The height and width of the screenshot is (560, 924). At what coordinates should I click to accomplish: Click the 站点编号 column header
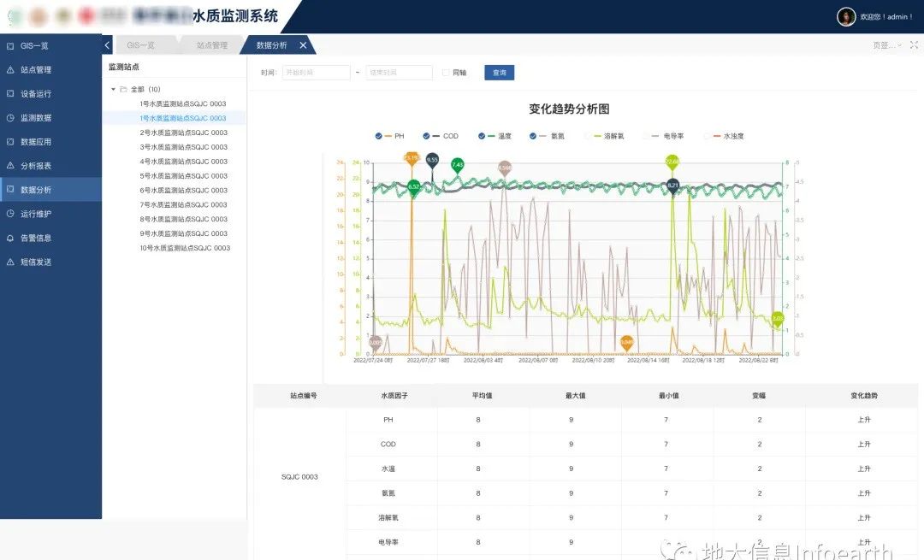point(304,396)
